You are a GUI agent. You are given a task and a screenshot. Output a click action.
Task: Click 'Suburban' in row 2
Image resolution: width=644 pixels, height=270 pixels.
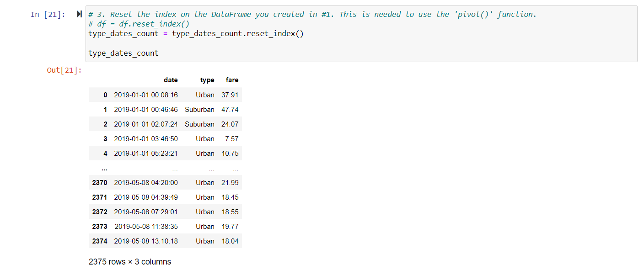[x=199, y=124]
